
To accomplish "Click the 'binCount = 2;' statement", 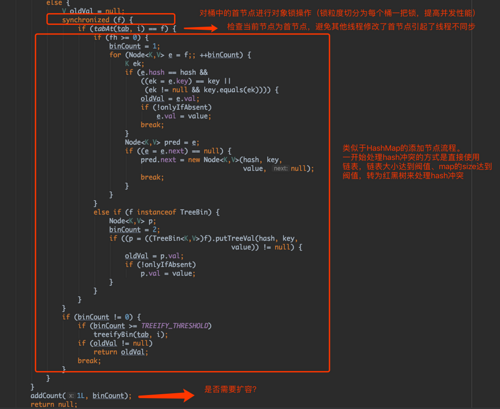I will (x=134, y=230).
